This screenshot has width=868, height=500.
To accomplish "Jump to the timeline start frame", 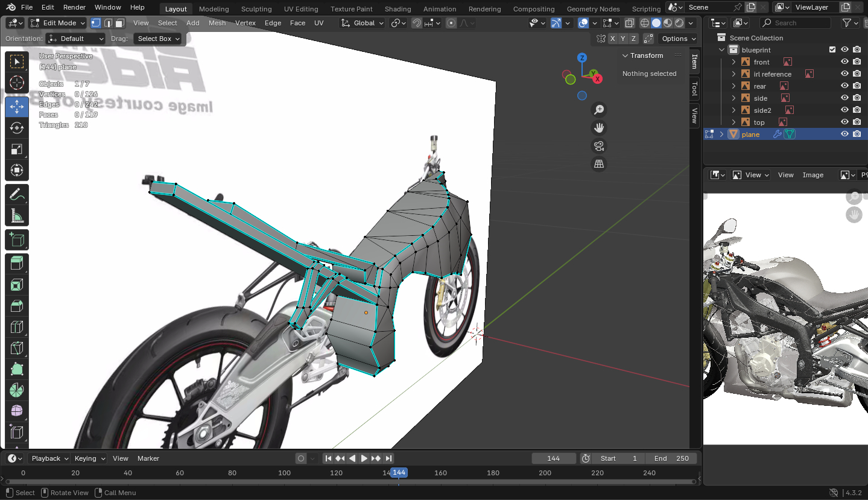I will [328, 458].
